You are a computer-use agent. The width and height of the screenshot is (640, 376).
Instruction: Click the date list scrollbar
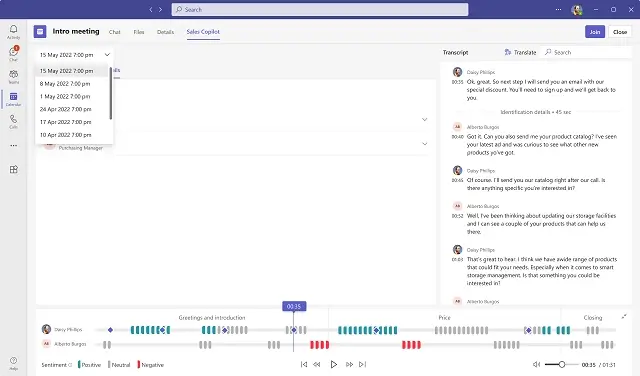coord(111,94)
